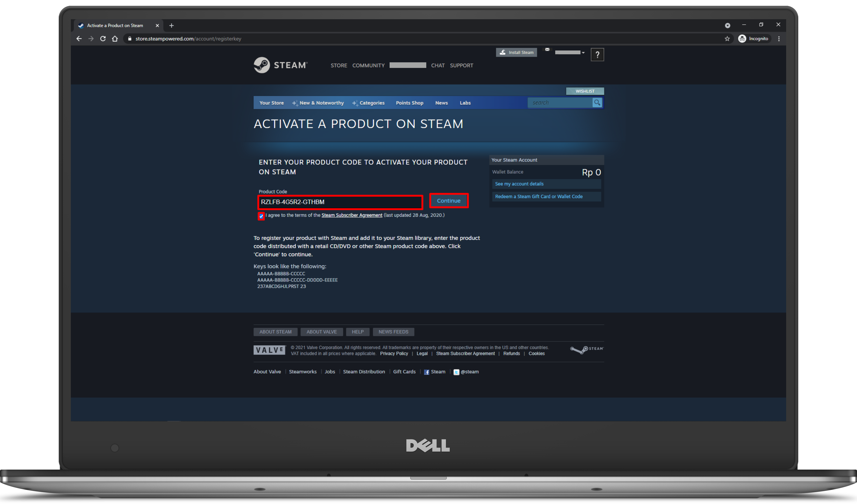The height and width of the screenshot is (504, 857).
Task: Click inside the Product Code field
Action: point(340,202)
